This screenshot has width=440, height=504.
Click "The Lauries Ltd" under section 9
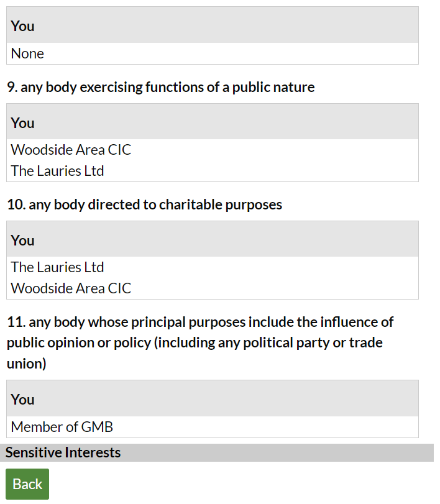pos(57,171)
